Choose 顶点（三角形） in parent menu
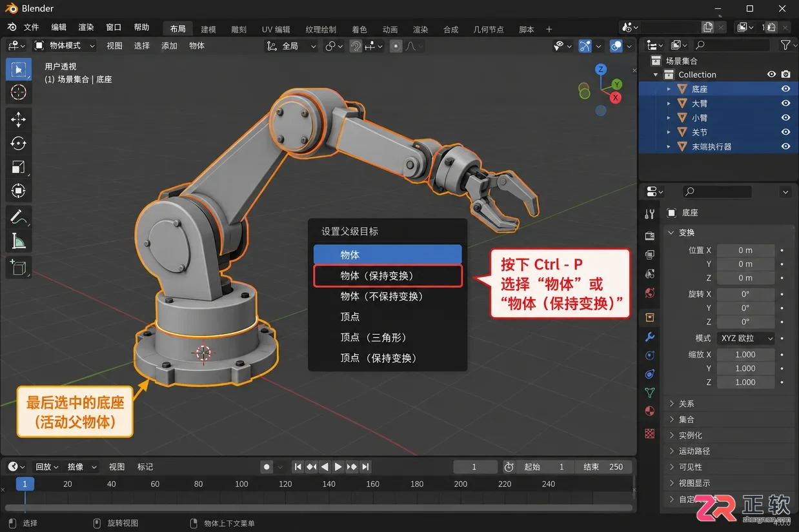This screenshot has height=532, width=799. [x=388, y=337]
